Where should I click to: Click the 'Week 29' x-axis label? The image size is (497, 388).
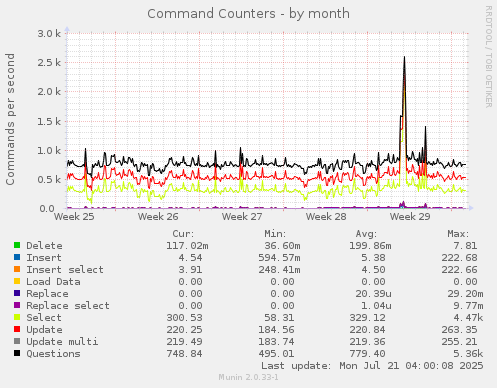tap(410, 217)
